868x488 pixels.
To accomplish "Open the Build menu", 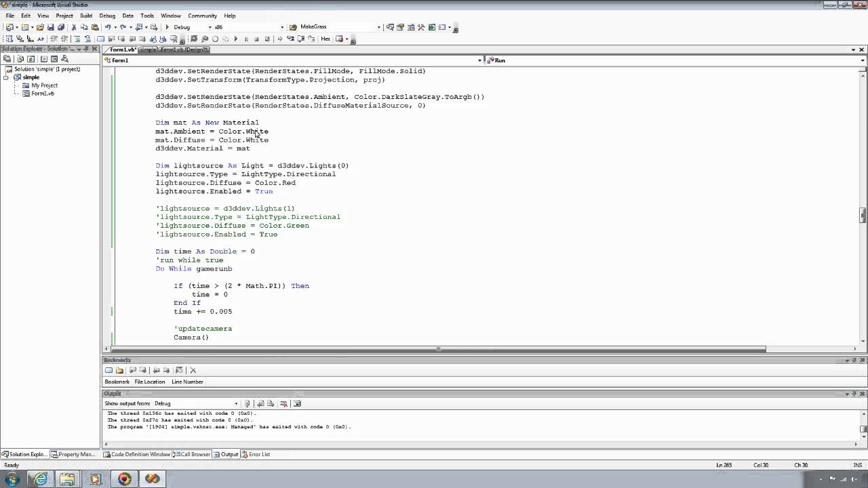I will pos(86,16).
